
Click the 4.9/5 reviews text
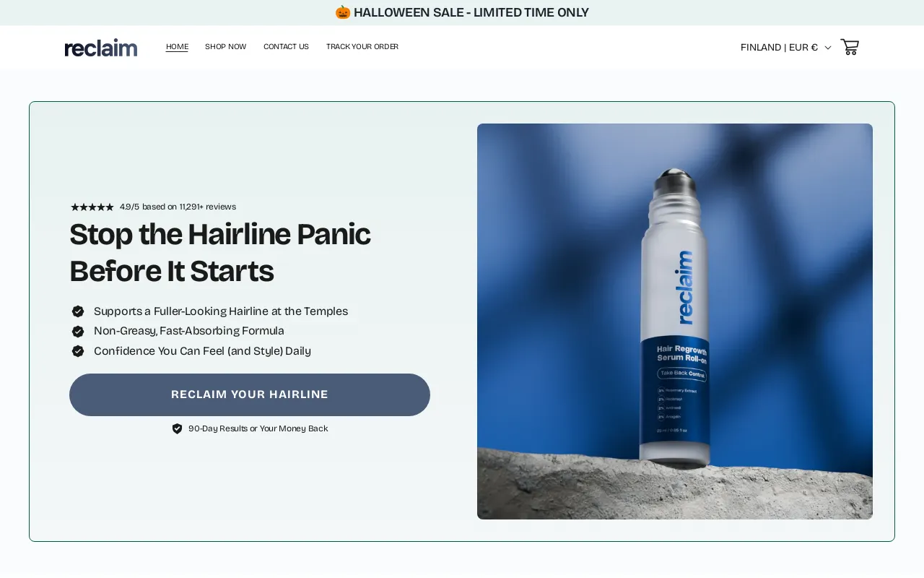[178, 207]
